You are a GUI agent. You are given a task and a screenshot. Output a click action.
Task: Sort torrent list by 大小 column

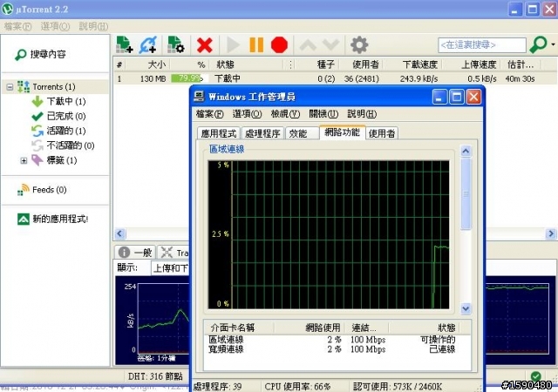(x=148, y=64)
